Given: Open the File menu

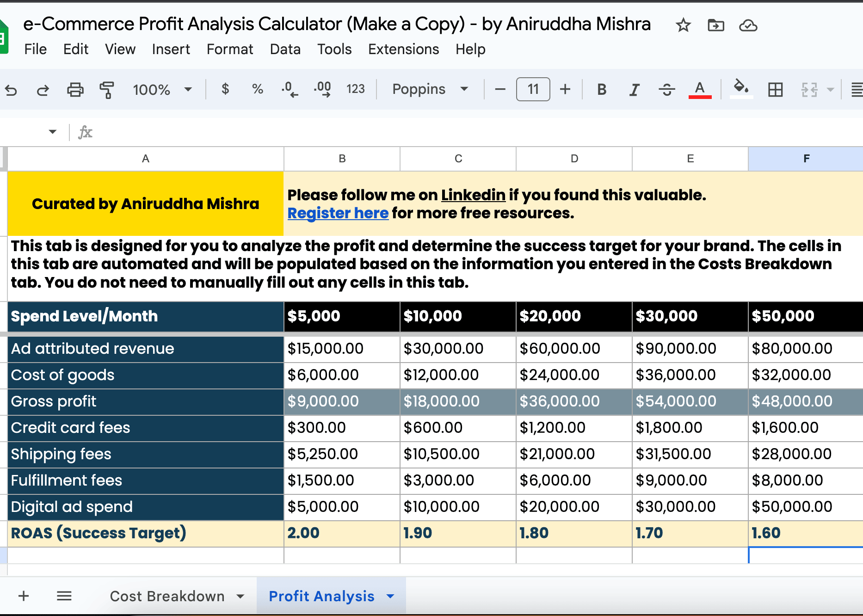Looking at the screenshot, I should click(x=36, y=49).
